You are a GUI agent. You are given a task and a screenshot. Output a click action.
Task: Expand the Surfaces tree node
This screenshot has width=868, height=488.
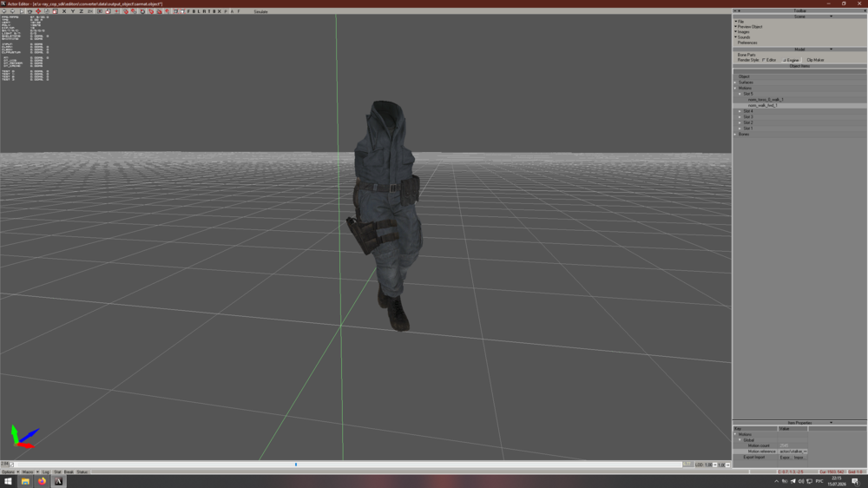[x=736, y=82]
